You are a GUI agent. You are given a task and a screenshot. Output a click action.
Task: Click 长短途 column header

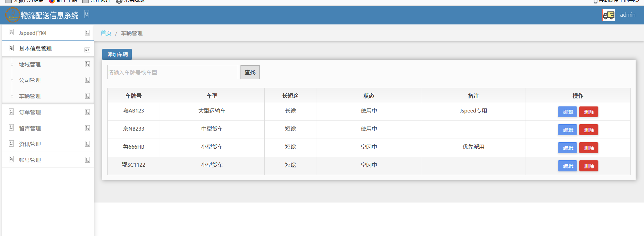(290, 96)
